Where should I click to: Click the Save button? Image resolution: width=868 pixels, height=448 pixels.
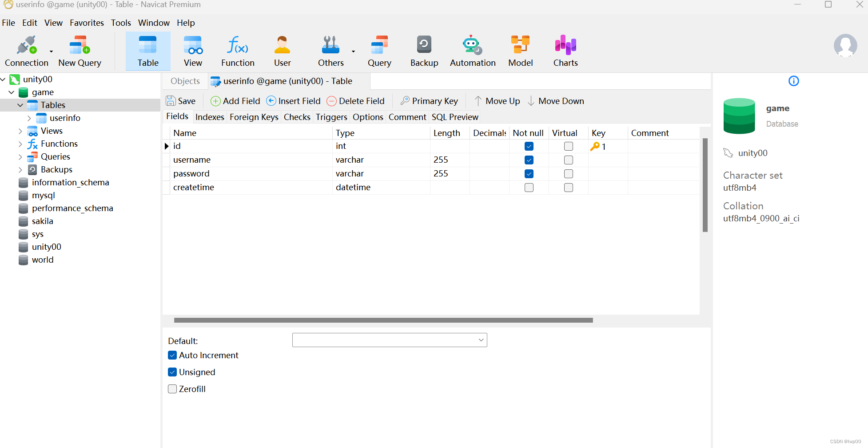(180, 101)
